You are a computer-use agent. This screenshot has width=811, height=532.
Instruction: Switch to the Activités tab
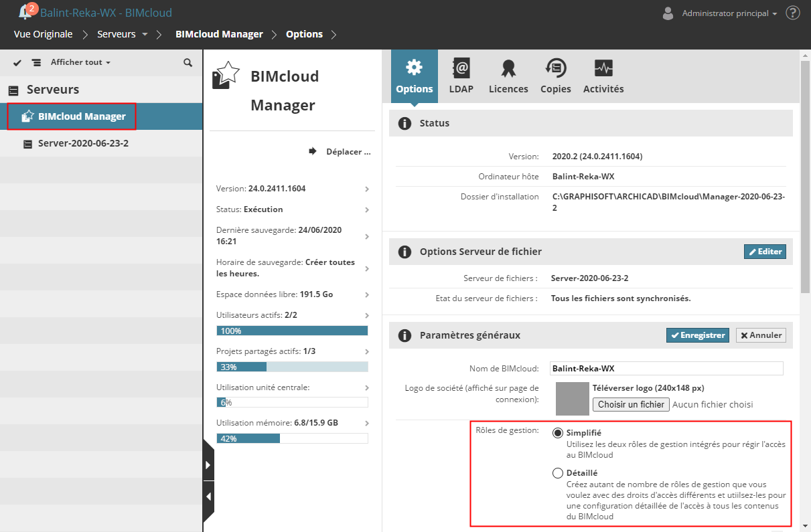(603, 76)
